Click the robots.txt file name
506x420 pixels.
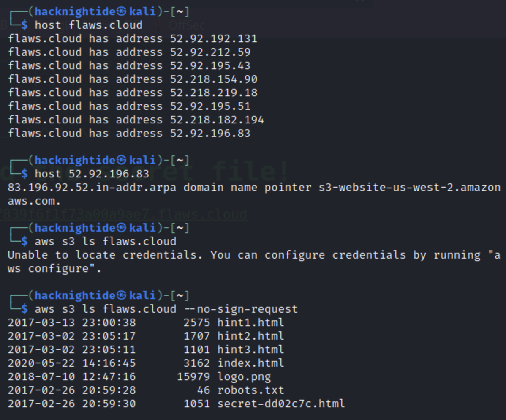point(250,390)
